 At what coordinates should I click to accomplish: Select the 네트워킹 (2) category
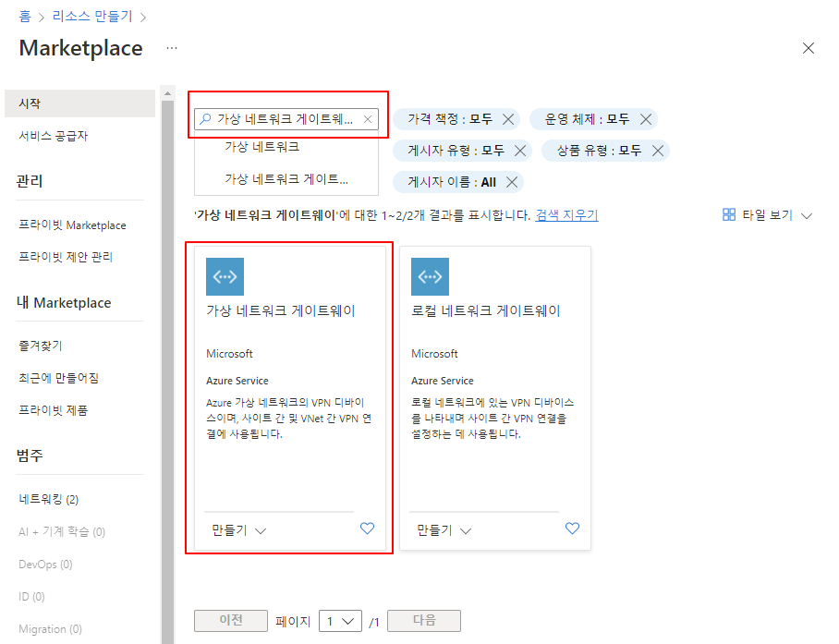48,500
